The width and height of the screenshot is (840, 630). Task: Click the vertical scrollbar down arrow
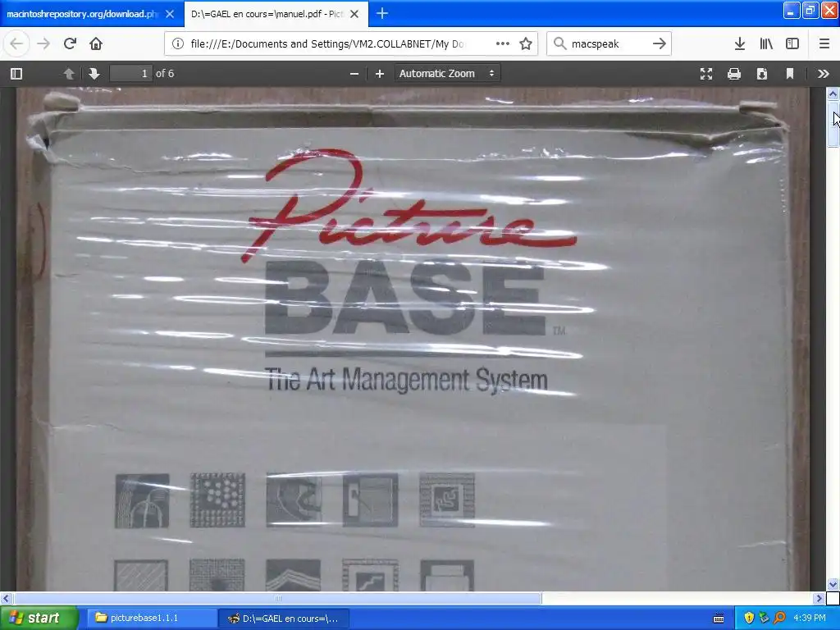(x=833, y=584)
